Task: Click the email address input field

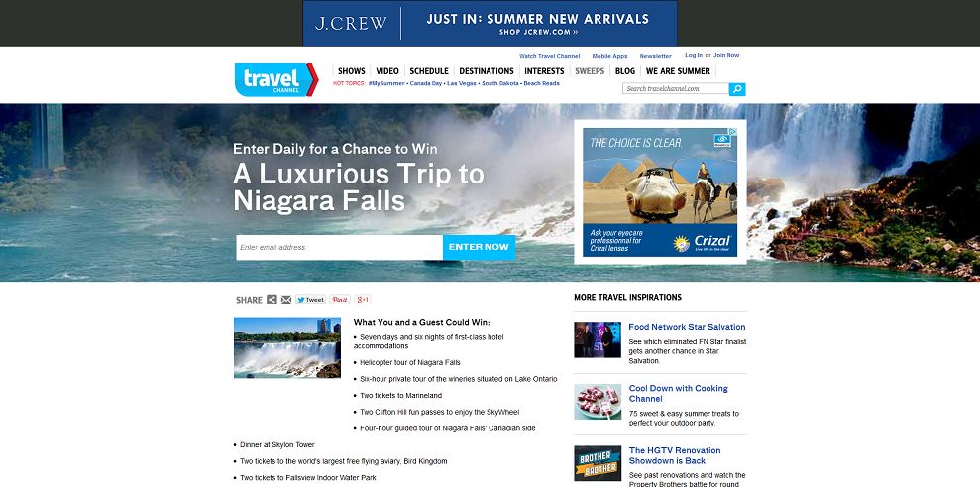Action: [x=339, y=247]
